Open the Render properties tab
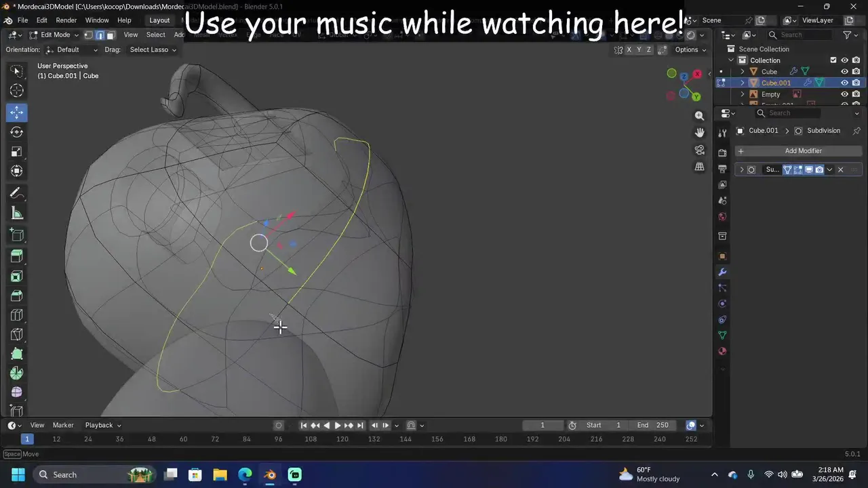The width and height of the screenshot is (868, 488). click(x=722, y=152)
